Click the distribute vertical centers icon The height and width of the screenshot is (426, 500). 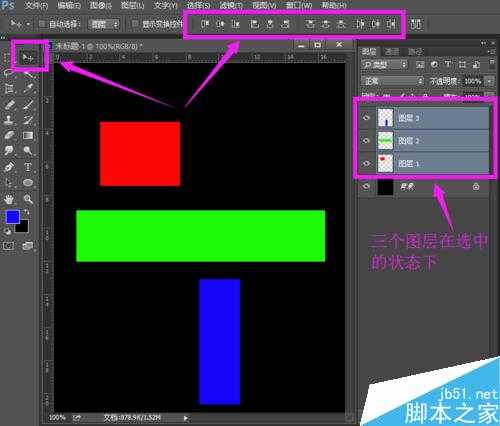point(326,24)
